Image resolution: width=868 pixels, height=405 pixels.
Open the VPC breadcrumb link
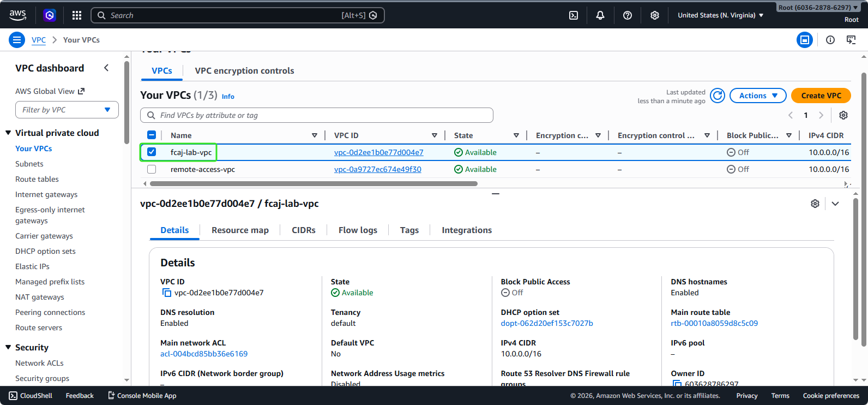39,40
